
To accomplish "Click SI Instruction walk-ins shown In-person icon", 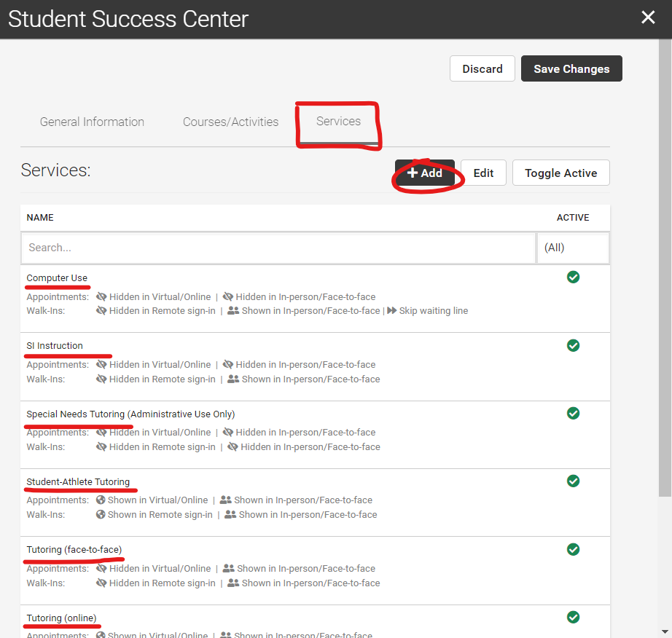I will click(x=233, y=379).
